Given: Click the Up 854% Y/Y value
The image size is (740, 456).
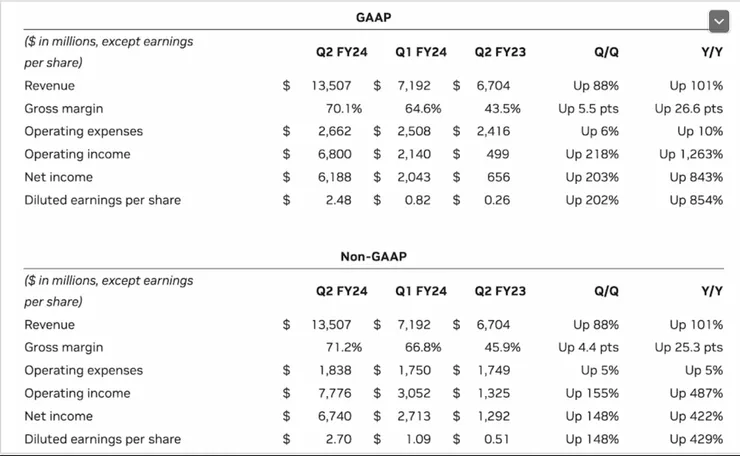Looking at the screenshot, I should tap(696, 200).
